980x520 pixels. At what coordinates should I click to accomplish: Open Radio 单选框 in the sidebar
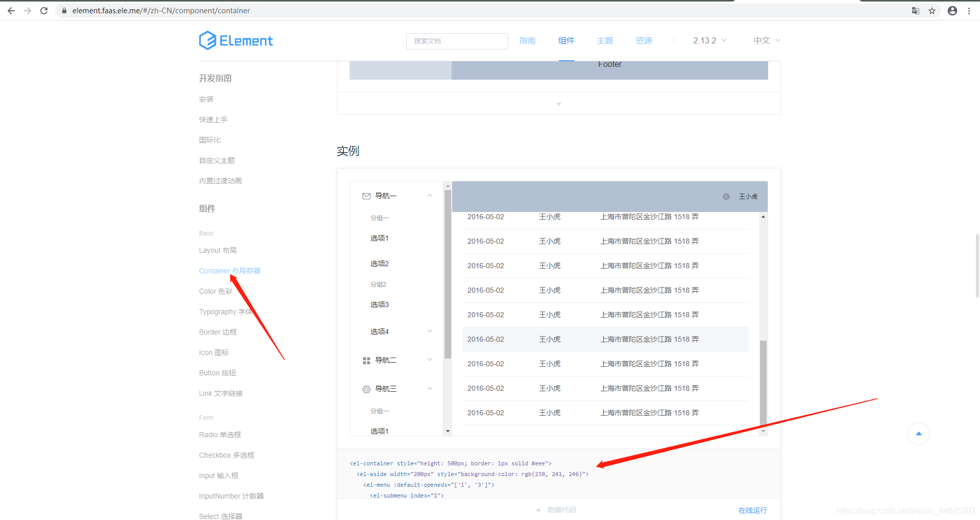point(220,435)
